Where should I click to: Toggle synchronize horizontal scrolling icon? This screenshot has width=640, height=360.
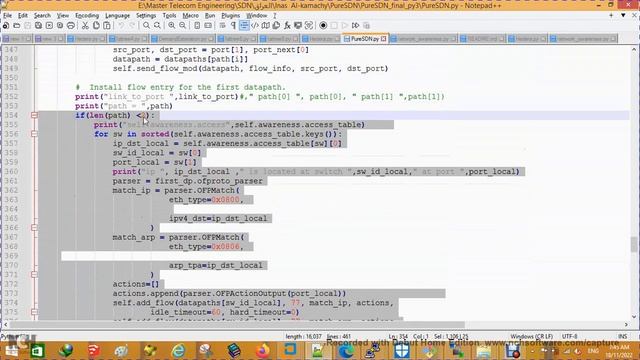208,25
